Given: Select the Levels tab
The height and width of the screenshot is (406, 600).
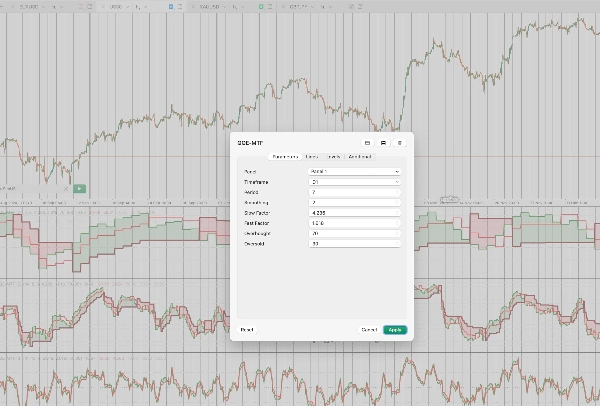Looking at the screenshot, I should (333, 157).
